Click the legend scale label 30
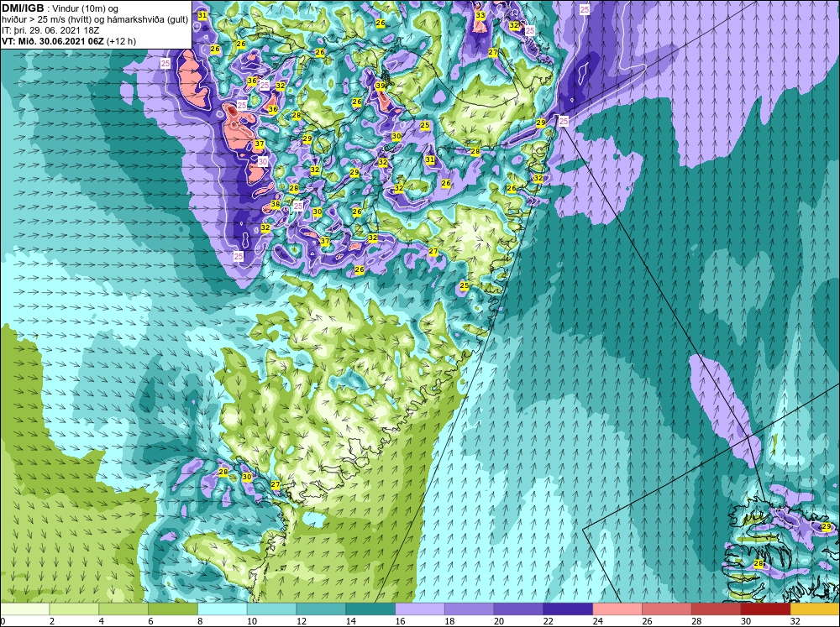Image resolution: width=840 pixels, height=627 pixels. [746, 621]
